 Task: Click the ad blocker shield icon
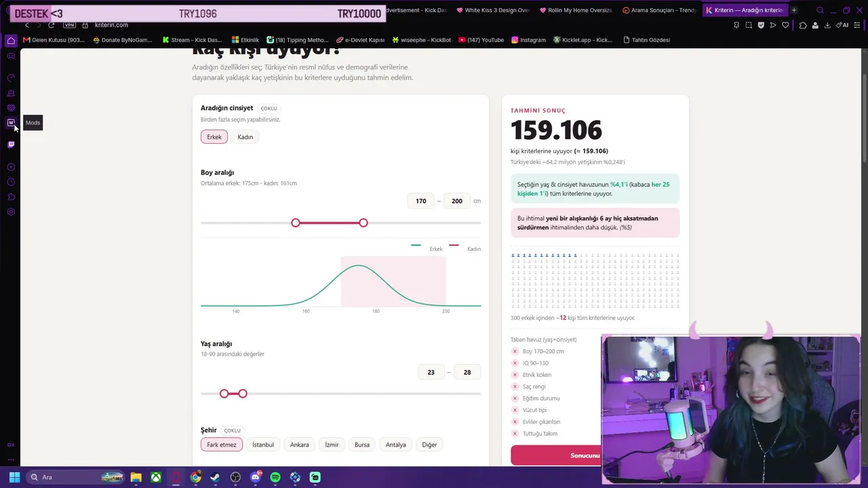click(x=761, y=25)
